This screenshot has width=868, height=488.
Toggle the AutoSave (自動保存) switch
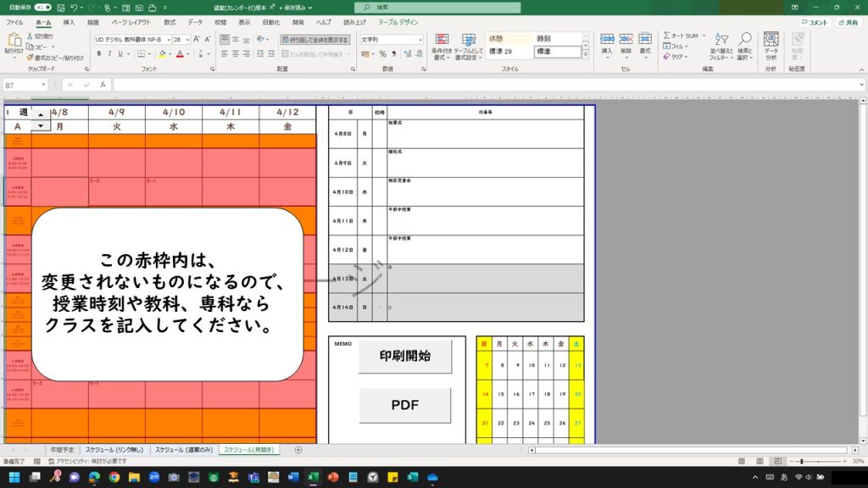coord(43,7)
